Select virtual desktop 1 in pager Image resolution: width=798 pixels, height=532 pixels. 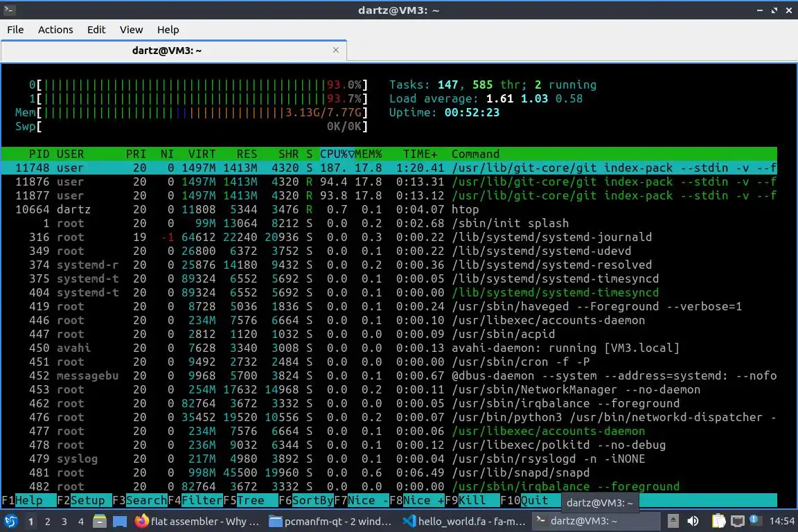tap(30, 522)
